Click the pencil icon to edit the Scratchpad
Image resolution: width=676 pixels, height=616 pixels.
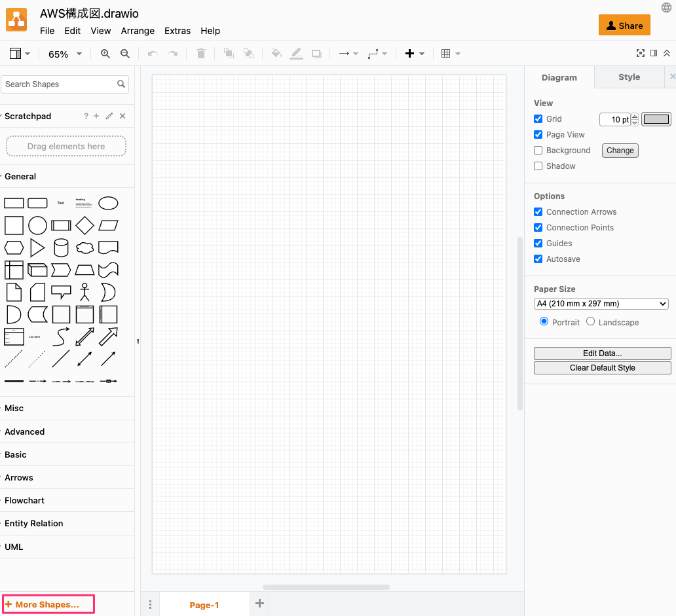tap(109, 116)
